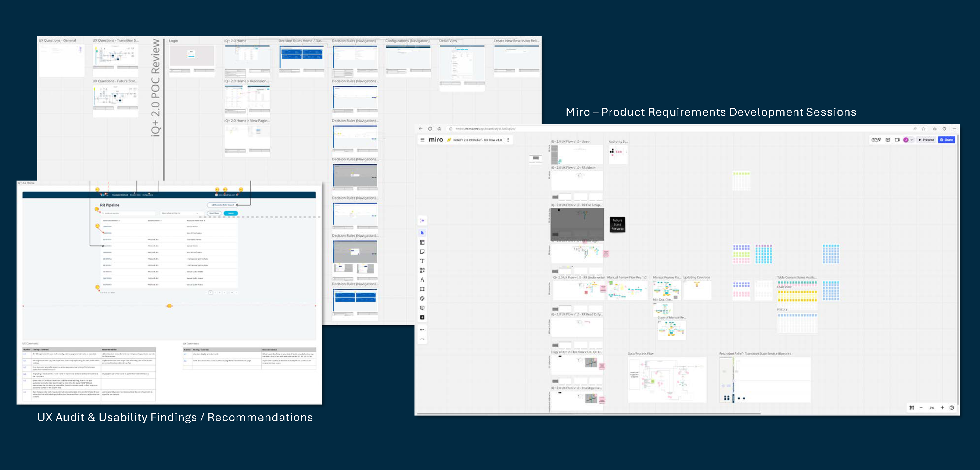
Task: Click the browser Back arrow
Action: coord(421,129)
